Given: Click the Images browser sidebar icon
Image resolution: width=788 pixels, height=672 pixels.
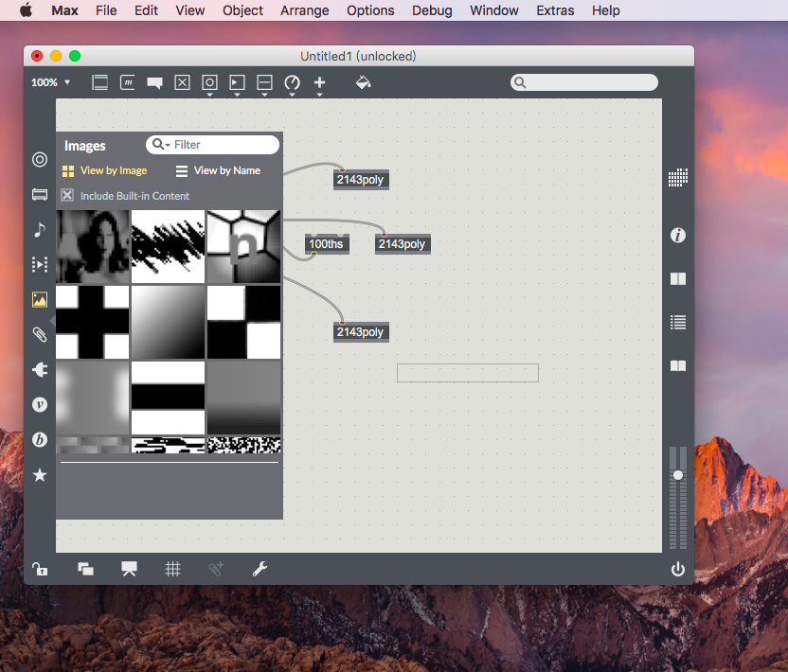Looking at the screenshot, I should click(40, 300).
